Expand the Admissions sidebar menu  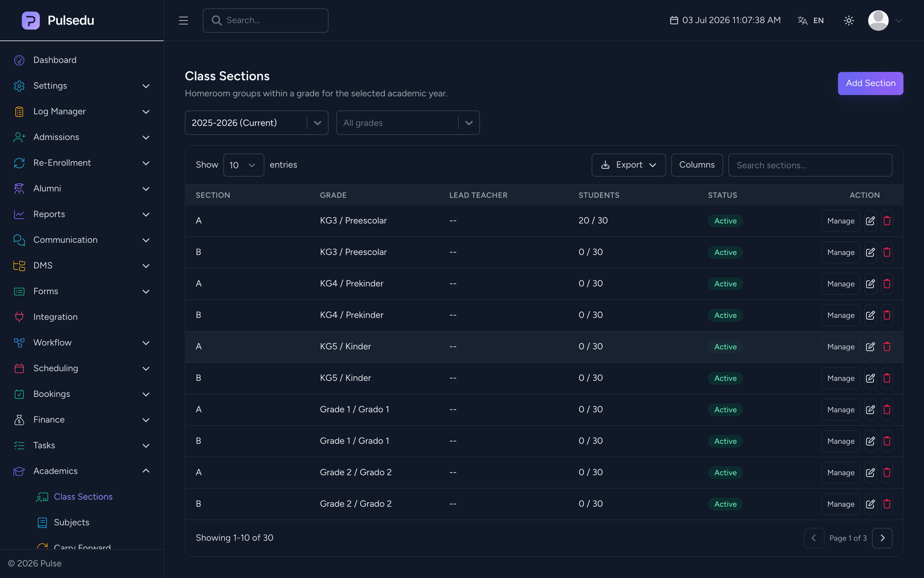pos(82,137)
